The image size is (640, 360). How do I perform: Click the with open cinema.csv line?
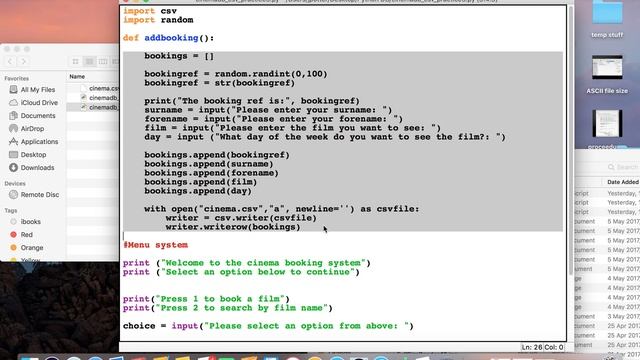(x=282, y=209)
